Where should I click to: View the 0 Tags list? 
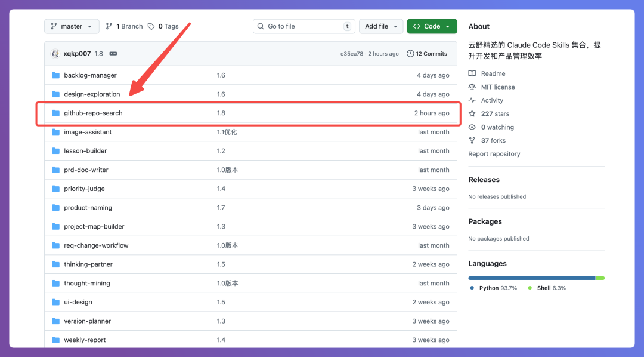pyautogui.click(x=163, y=26)
